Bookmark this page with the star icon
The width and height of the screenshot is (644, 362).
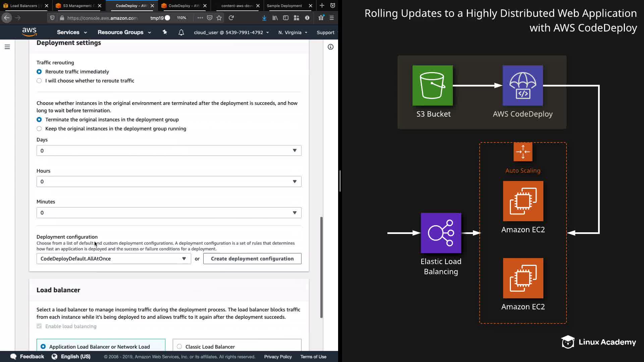tap(219, 18)
